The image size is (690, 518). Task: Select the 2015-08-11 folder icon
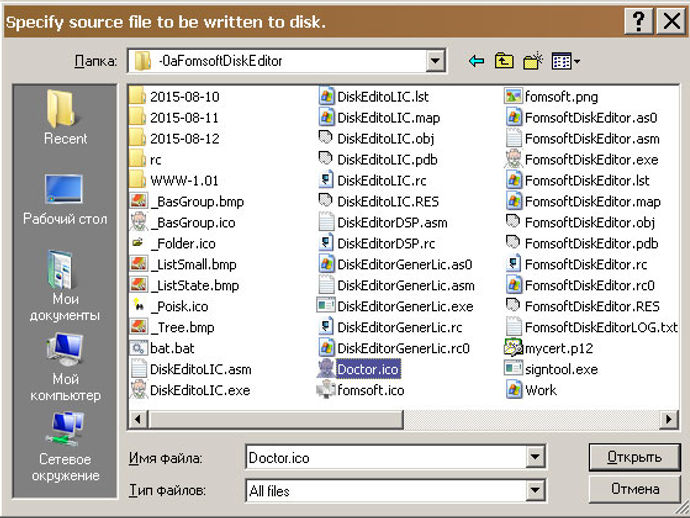coord(138,117)
